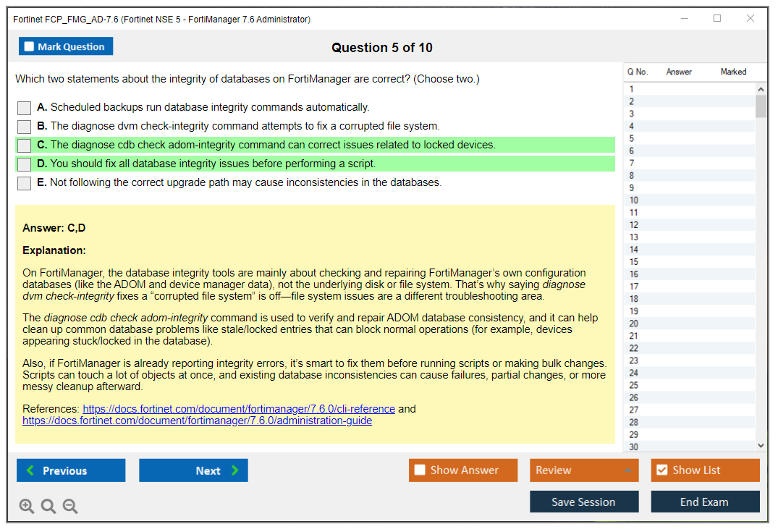This screenshot has height=532, width=778.
Task: Click Save Session
Action: tap(584, 501)
